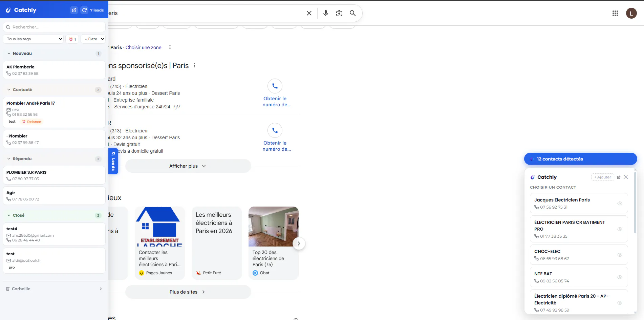Screen dimensions: 644x320
Task: Refresh the Catchly leads list
Action: [x=84, y=10]
